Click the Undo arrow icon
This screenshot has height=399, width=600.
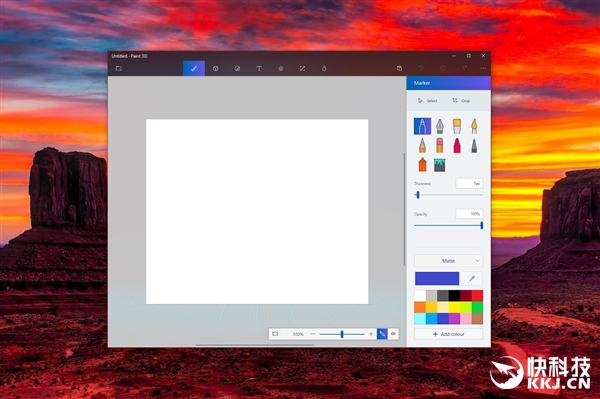(421, 68)
